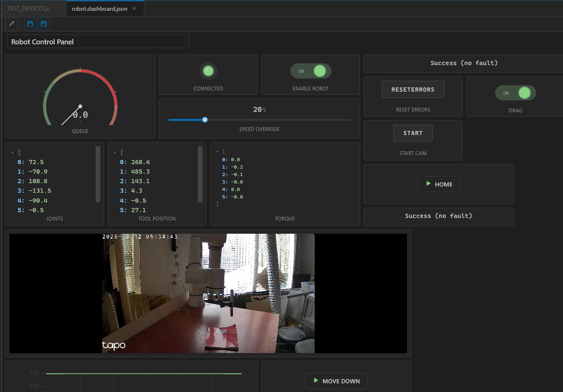Close the robot.dashboard.json tab
563x392 pixels.
tap(134, 7)
